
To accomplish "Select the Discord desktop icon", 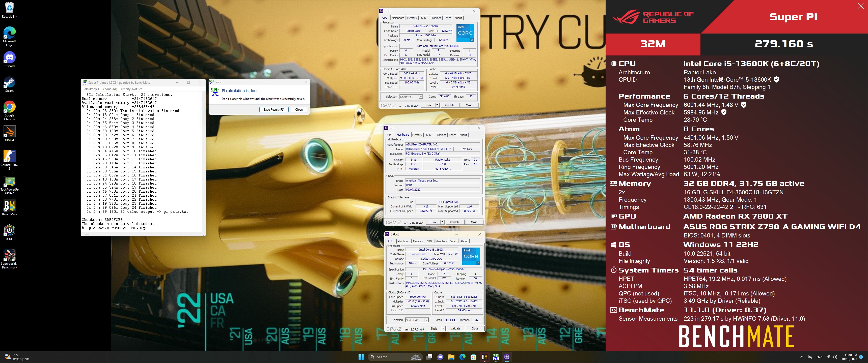I will [x=9, y=59].
